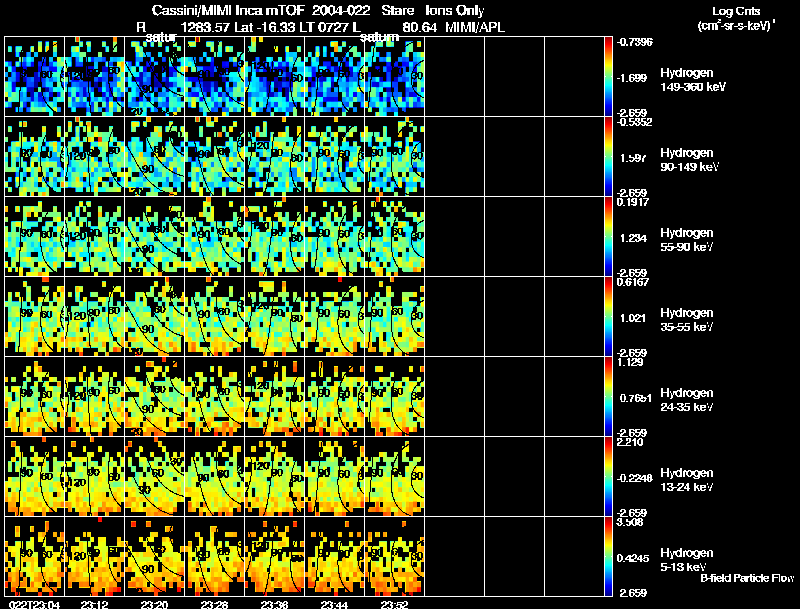Click the '23:52' time axis label
The height and width of the screenshot is (609, 800).
394,605
